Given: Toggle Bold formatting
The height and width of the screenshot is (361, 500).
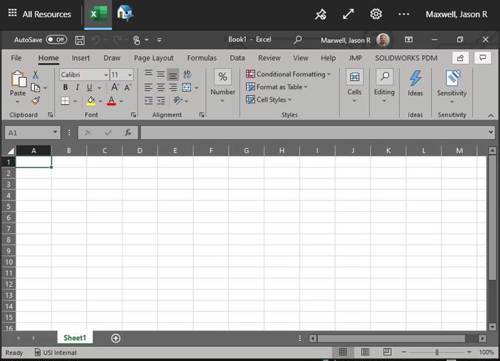Looking at the screenshot, I should pos(65,87).
